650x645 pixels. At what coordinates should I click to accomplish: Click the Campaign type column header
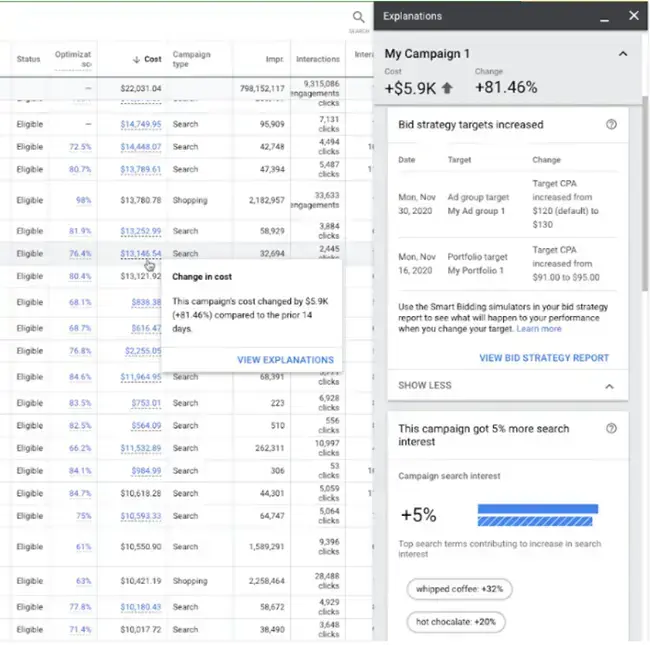(x=192, y=59)
